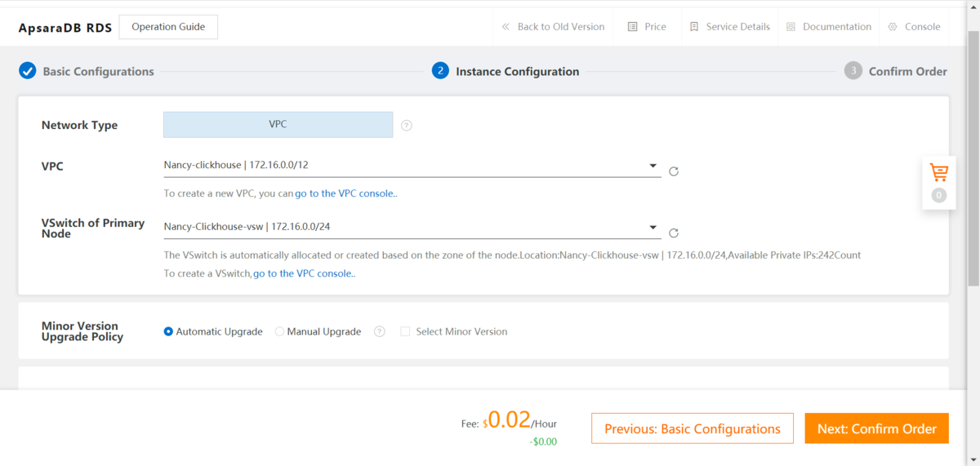Image resolution: width=980 pixels, height=466 pixels.
Task: Click the ApsaraDB RDS title
Action: [65, 27]
